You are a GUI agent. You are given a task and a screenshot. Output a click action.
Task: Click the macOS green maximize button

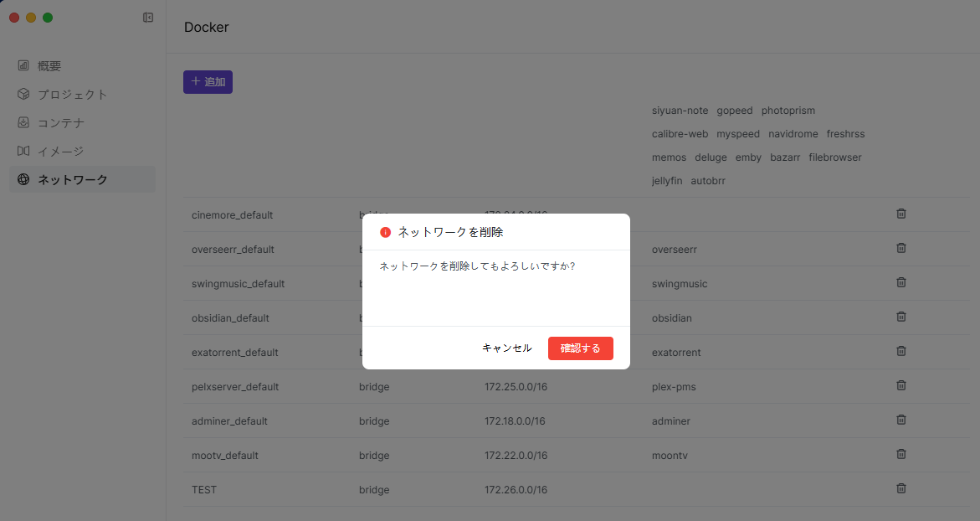click(x=48, y=18)
